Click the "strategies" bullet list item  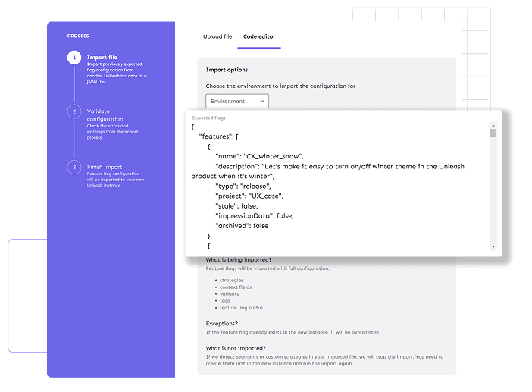[x=231, y=281]
